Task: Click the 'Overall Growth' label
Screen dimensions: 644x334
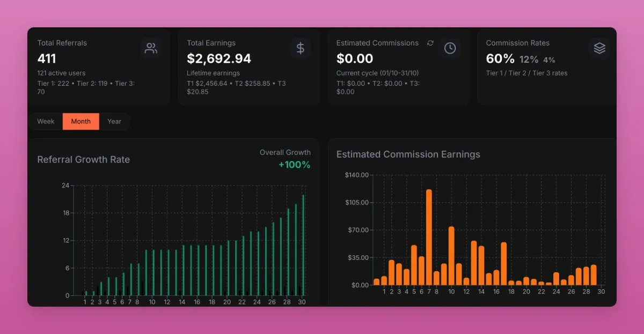Action: coord(285,152)
